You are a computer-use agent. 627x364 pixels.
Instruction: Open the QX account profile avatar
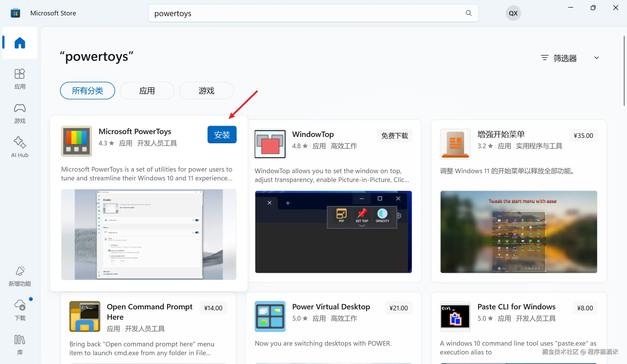click(x=513, y=13)
